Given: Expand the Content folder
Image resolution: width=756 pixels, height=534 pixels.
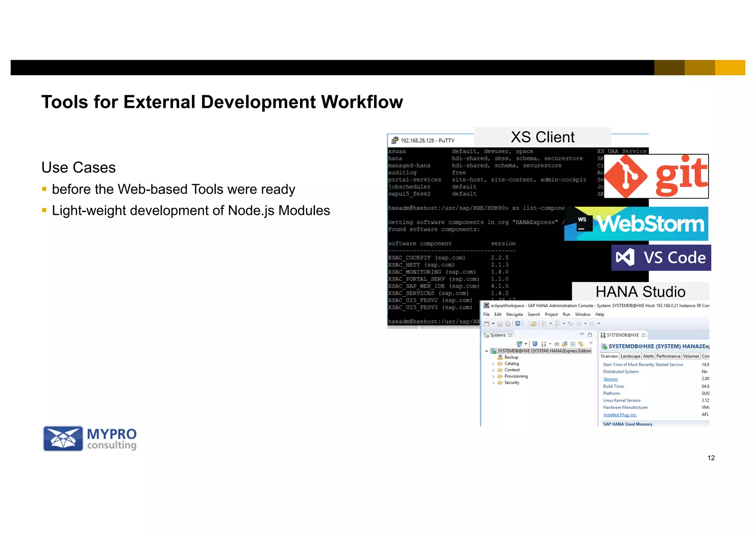Looking at the screenshot, I should (493, 370).
